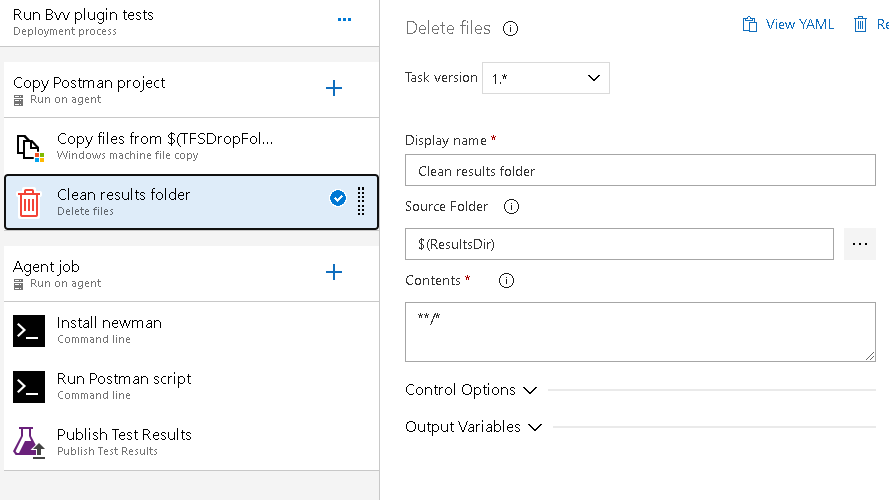
Task: Show info tooltip for Contents field
Action: click(506, 281)
